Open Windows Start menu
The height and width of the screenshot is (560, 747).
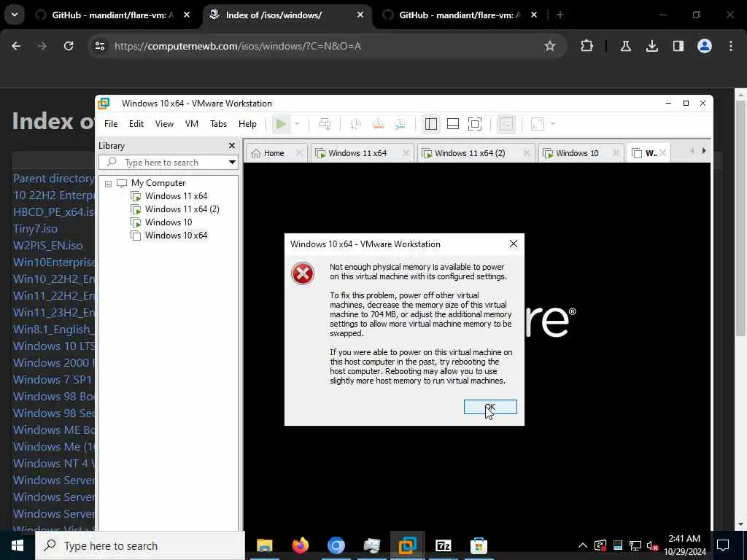[x=18, y=545]
